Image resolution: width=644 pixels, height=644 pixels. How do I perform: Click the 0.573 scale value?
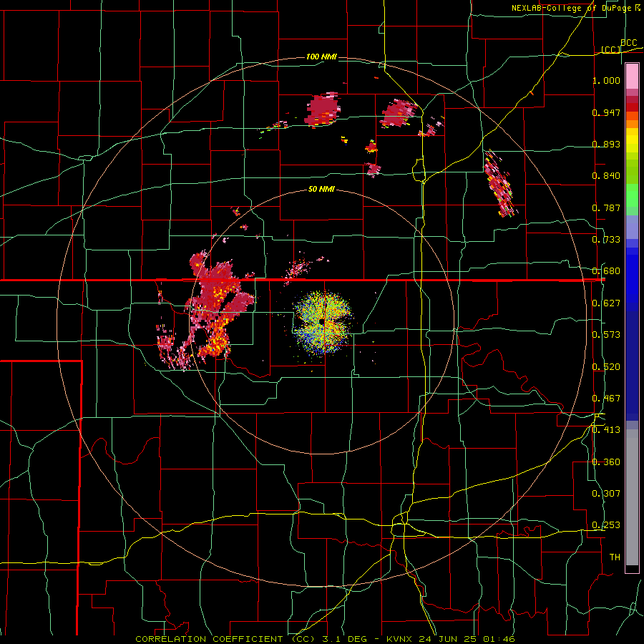coord(606,335)
